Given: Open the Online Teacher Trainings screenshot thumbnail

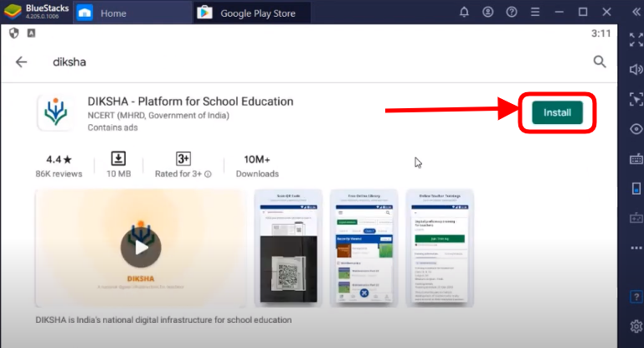Looking at the screenshot, I should coord(440,248).
